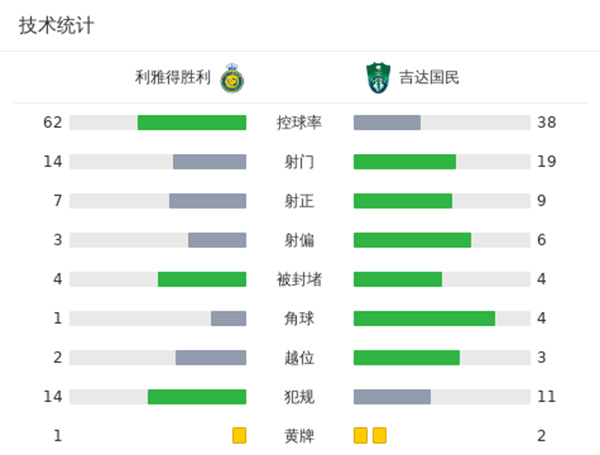Click the 吉达国民 team crest
Viewport: 600px width, 455px height.
click(378, 75)
